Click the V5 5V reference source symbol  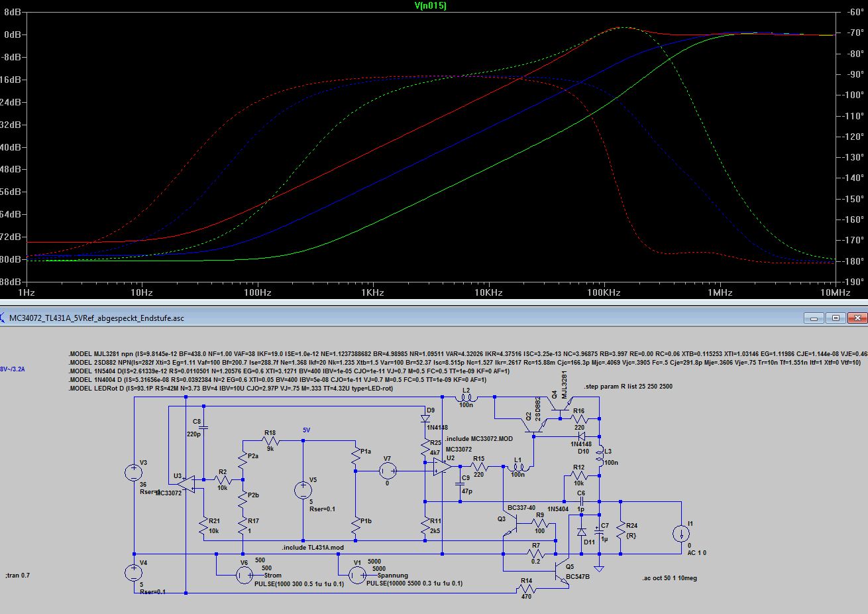click(303, 490)
